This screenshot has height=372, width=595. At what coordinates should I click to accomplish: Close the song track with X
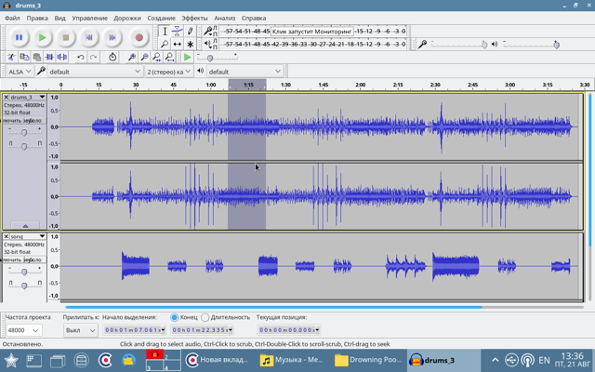point(6,236)
